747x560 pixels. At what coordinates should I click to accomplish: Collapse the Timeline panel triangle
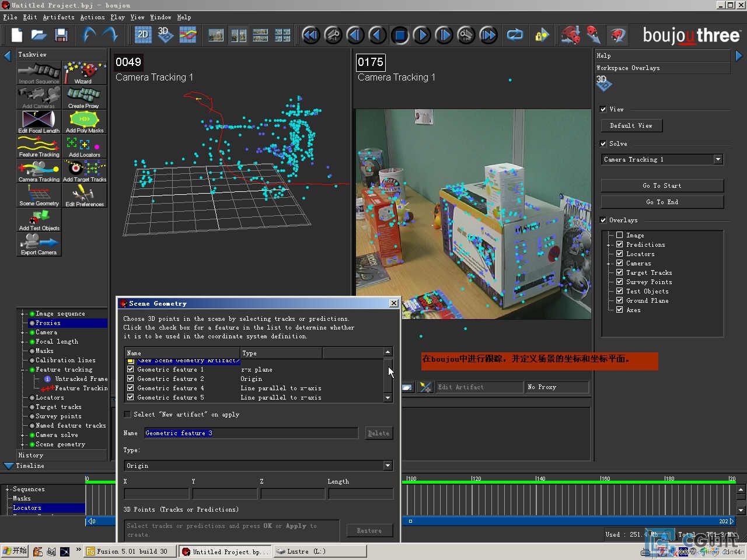8,466
